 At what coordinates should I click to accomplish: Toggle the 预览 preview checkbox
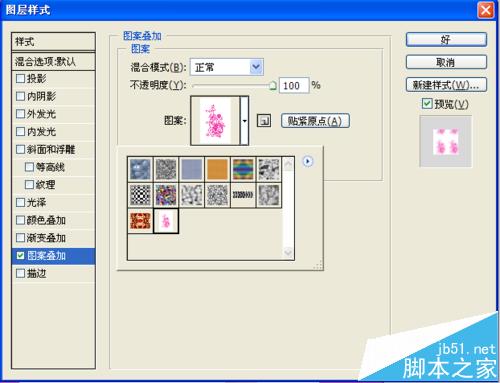[x=427, y=104]
